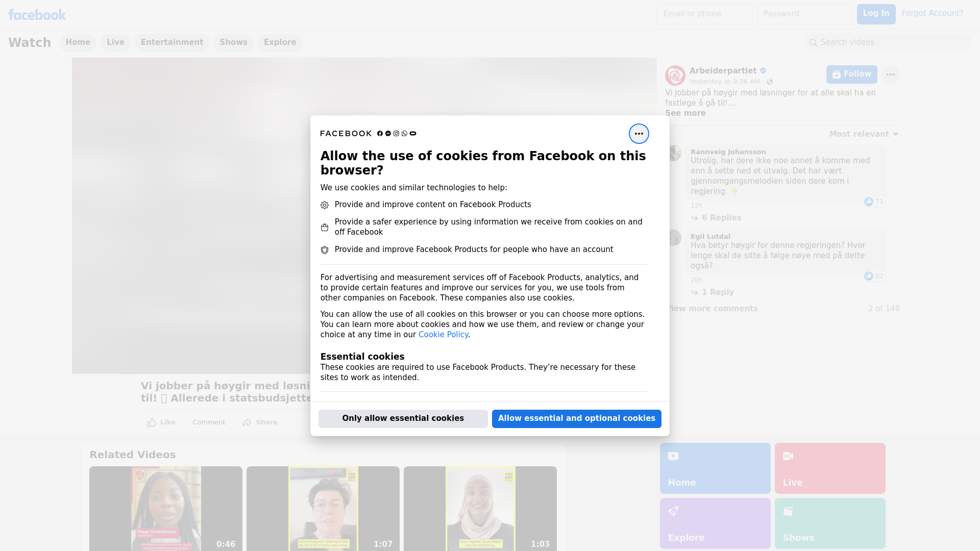Focus the Search videos field
Viewport: 980px width, 551px height.
pos(888,43)
